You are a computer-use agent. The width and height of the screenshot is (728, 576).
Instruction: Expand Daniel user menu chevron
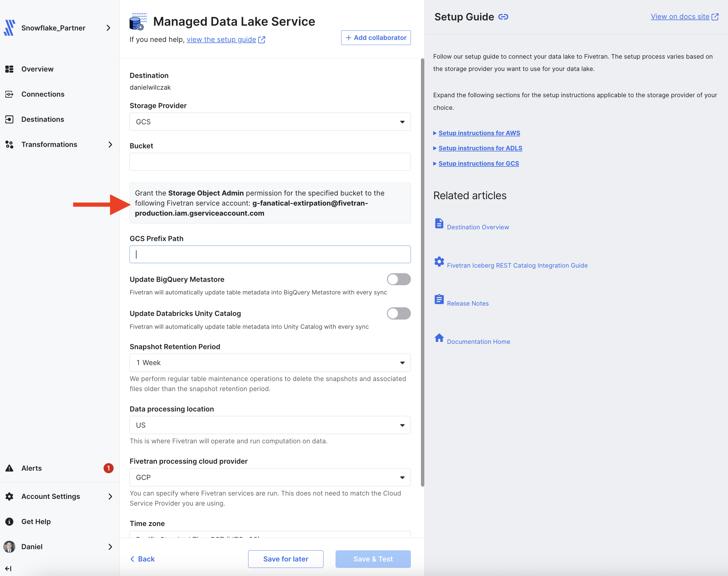pyautogui.click(x=110, y=547)
